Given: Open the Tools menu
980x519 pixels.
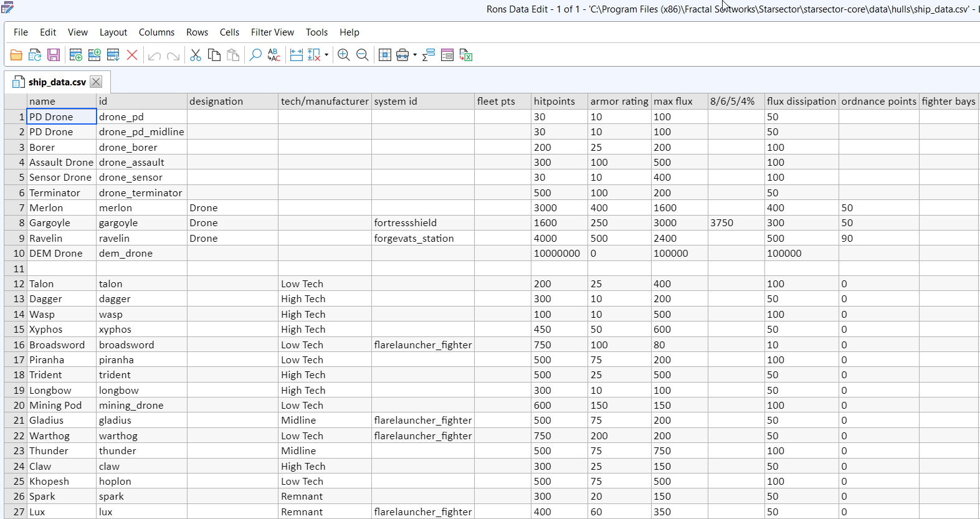Looking at the screenshot, I should 316,32.
